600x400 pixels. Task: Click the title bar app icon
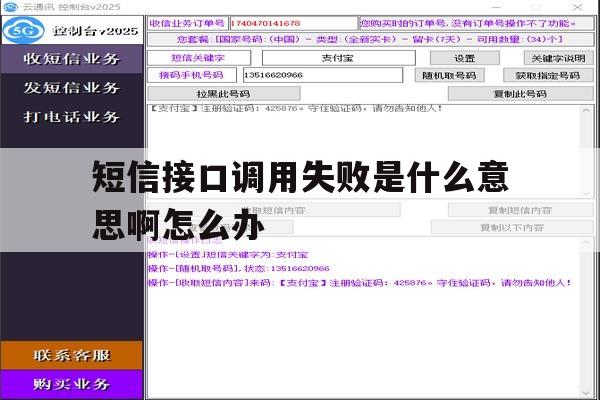tap(10, 7)
